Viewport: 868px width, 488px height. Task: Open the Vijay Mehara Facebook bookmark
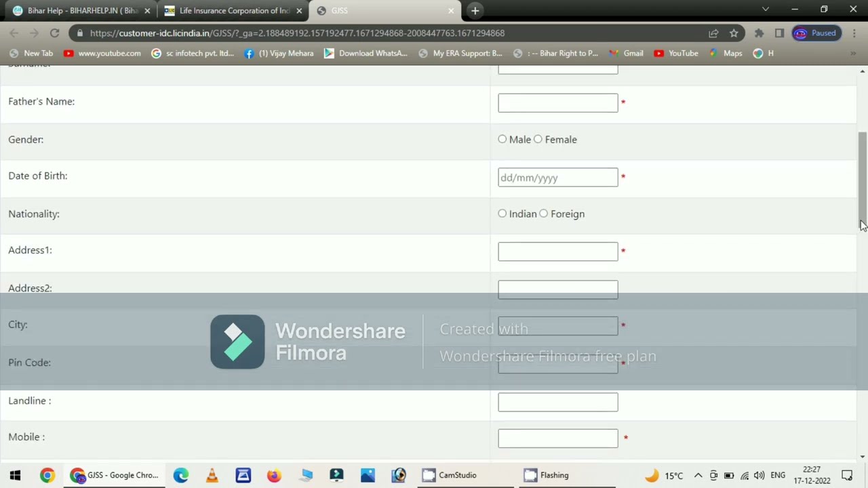click(x=279, y=53)
